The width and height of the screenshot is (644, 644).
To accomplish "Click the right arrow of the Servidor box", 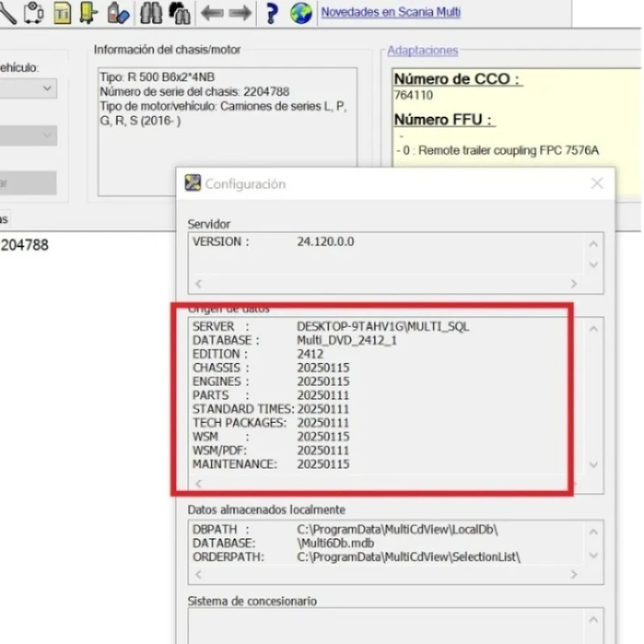I will [574, 284].
